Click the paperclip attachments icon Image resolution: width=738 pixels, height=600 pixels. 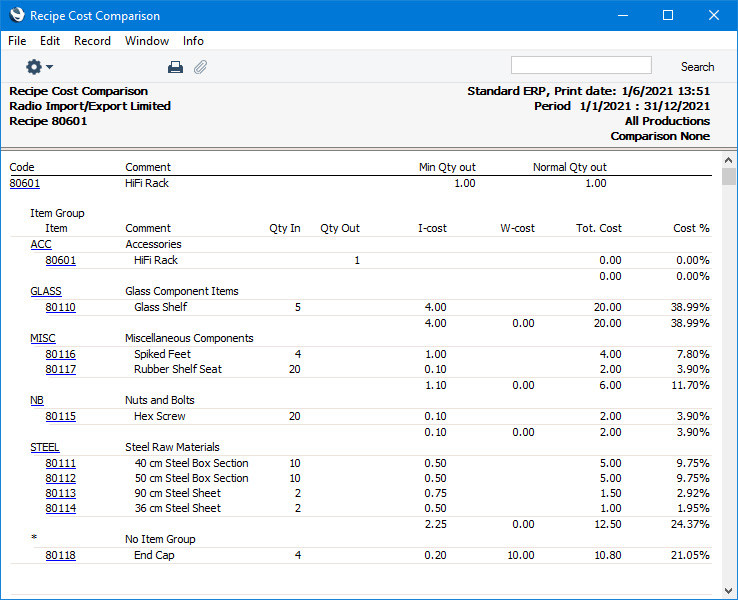(x=200, y=67)
